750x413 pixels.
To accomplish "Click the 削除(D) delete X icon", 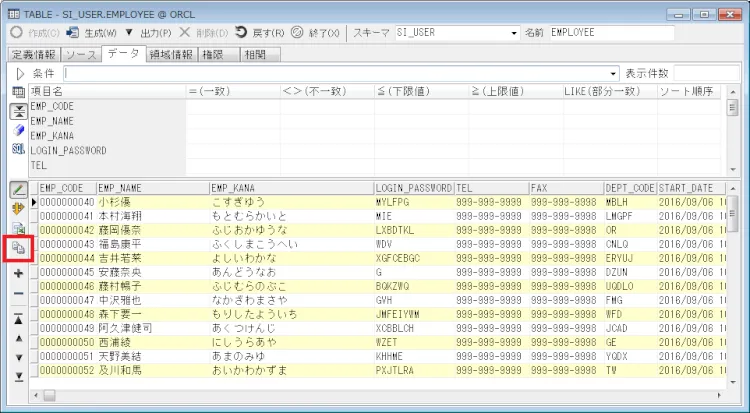I will click(185, 33).
